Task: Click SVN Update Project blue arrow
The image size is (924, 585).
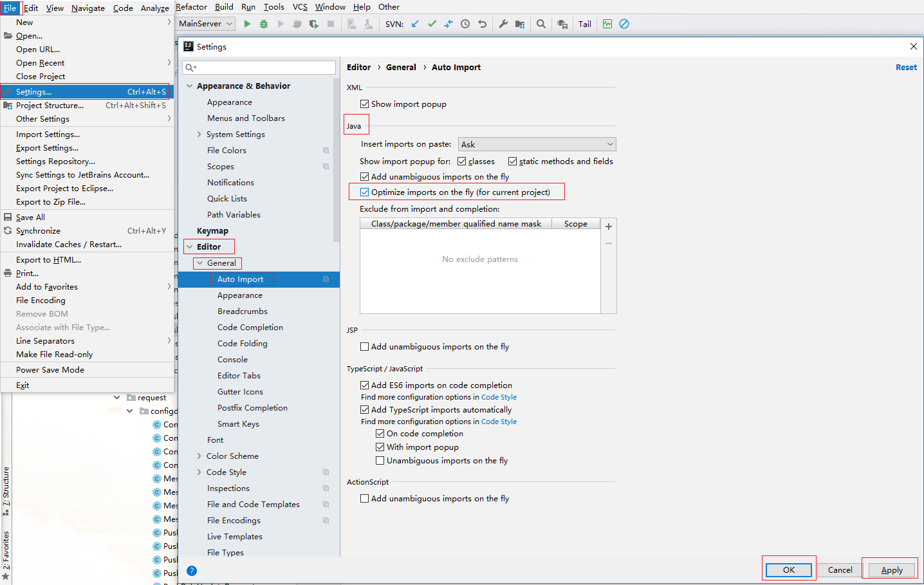Action: tap(415, 24)
